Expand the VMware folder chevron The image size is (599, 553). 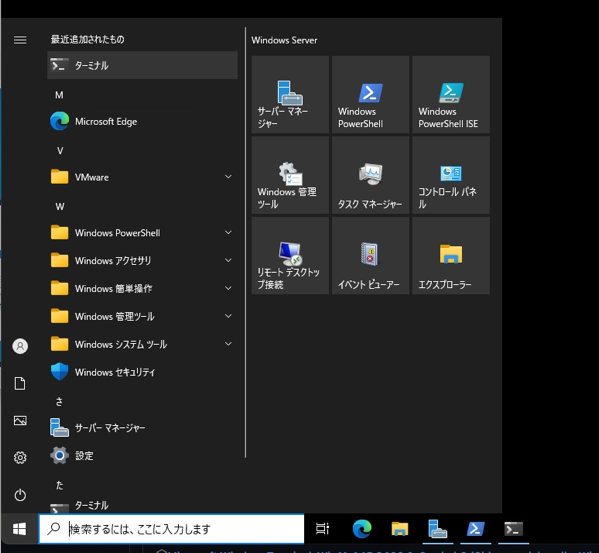click(228, 176)
